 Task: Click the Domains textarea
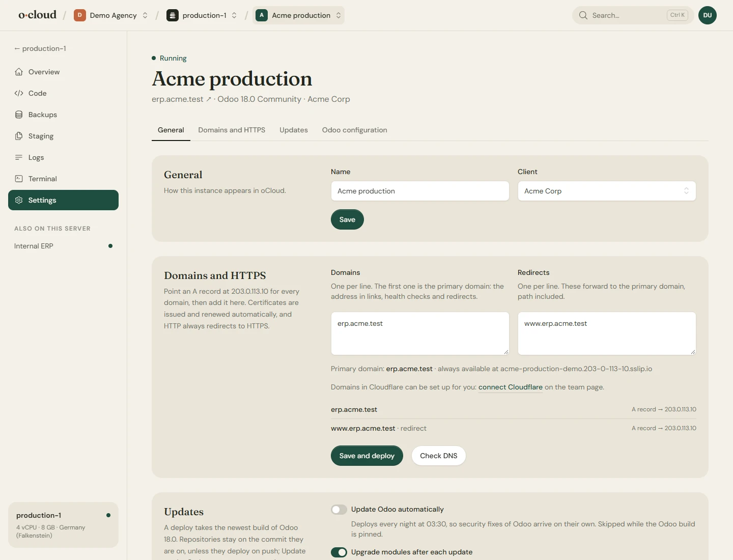[x=420, y=333]
